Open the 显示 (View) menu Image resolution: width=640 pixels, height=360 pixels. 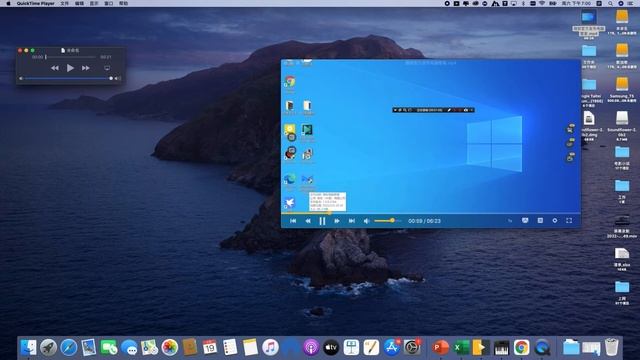point(94,3)
